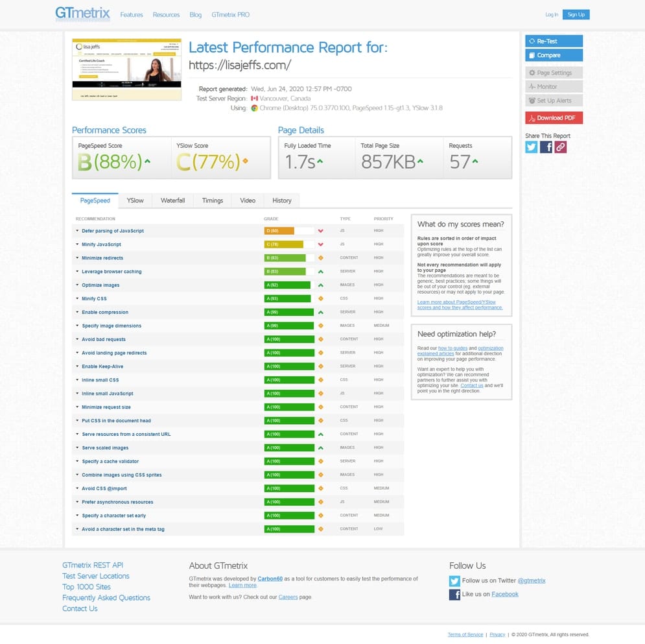
Task: Click the D (60) grade bar
Action: (279, 231)
